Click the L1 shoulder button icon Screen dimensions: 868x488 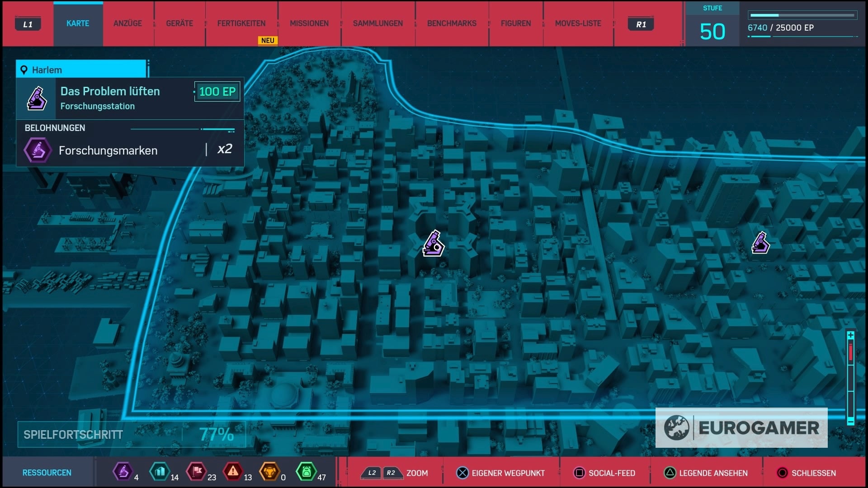coord(28,24)
